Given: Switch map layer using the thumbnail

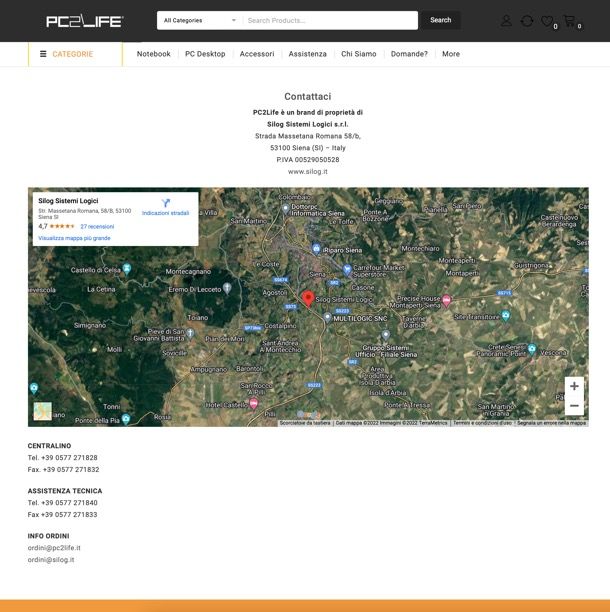Looking at the screenshot, I should point(43,411).
